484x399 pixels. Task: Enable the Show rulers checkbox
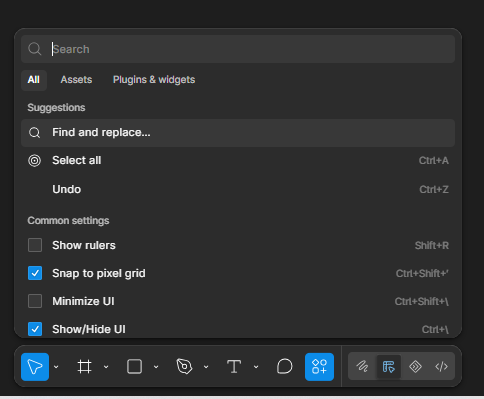pyautogui.click(x=35, y=245)
